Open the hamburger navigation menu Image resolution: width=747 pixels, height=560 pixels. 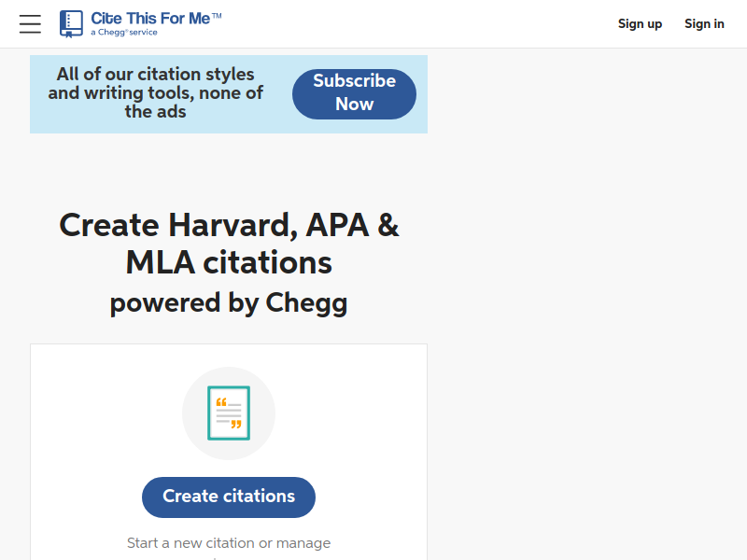click(30, 24)
